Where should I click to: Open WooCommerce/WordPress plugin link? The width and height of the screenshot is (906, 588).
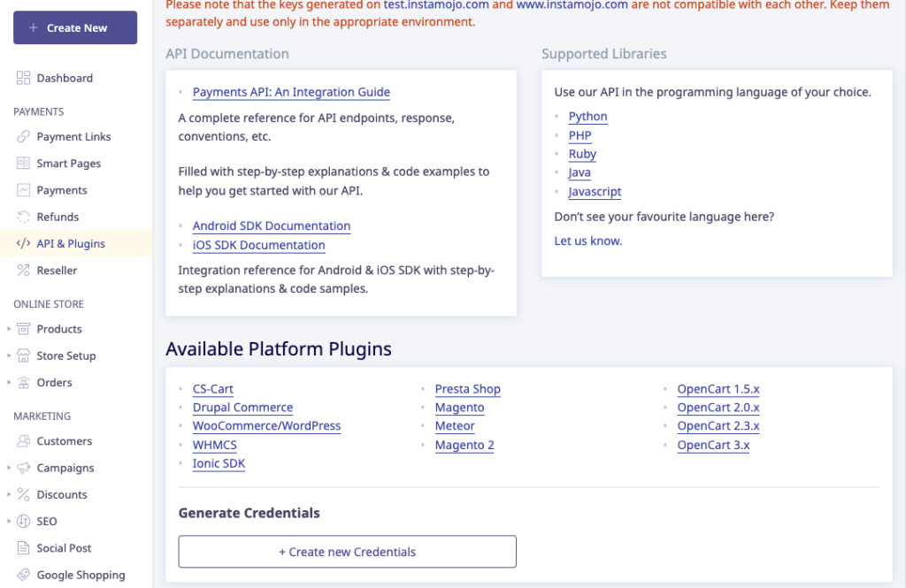pyautogui.click(x=266, y=426)
